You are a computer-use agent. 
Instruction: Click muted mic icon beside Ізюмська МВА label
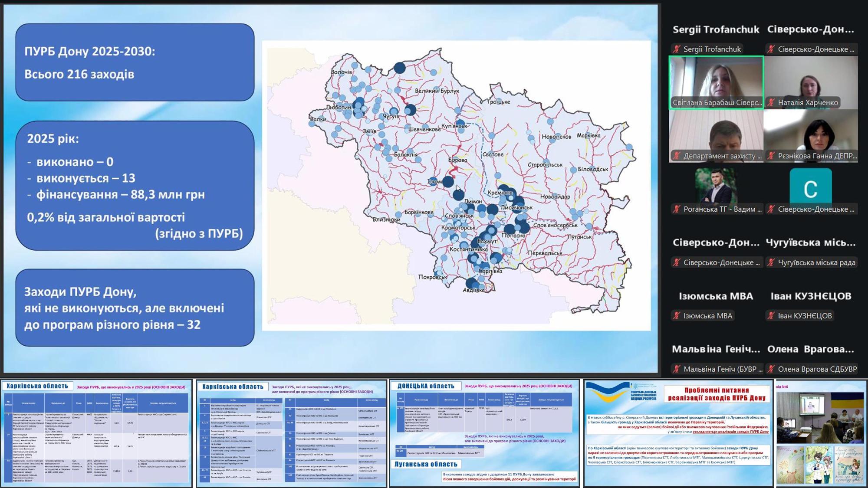677,316
